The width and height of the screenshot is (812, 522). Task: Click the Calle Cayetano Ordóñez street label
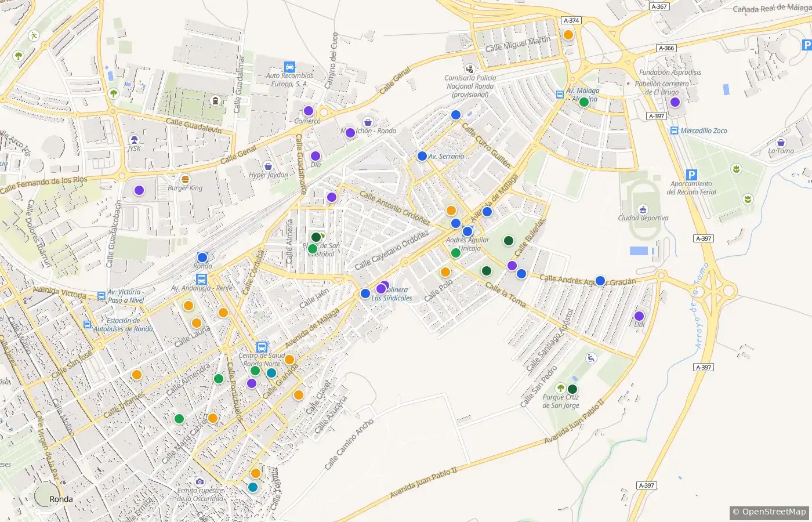coord(391,249)
